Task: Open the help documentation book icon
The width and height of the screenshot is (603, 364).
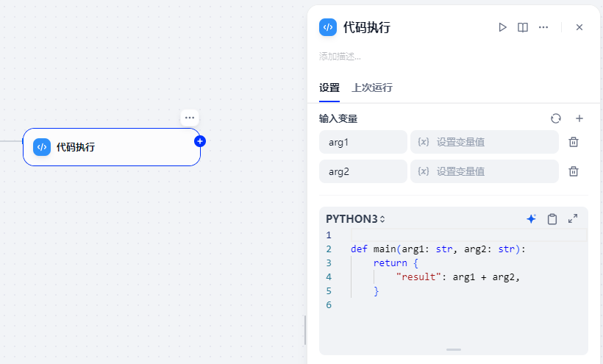Action: click(523, 27)
